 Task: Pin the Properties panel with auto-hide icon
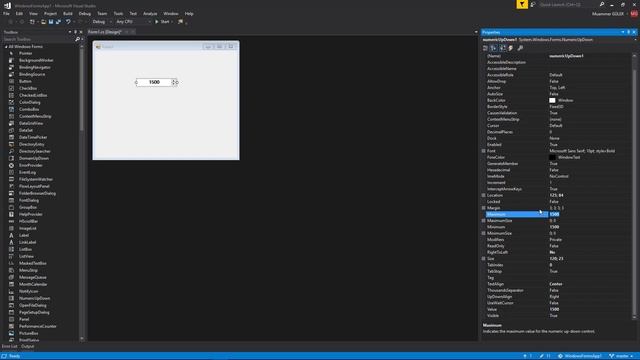click(628, 32)
